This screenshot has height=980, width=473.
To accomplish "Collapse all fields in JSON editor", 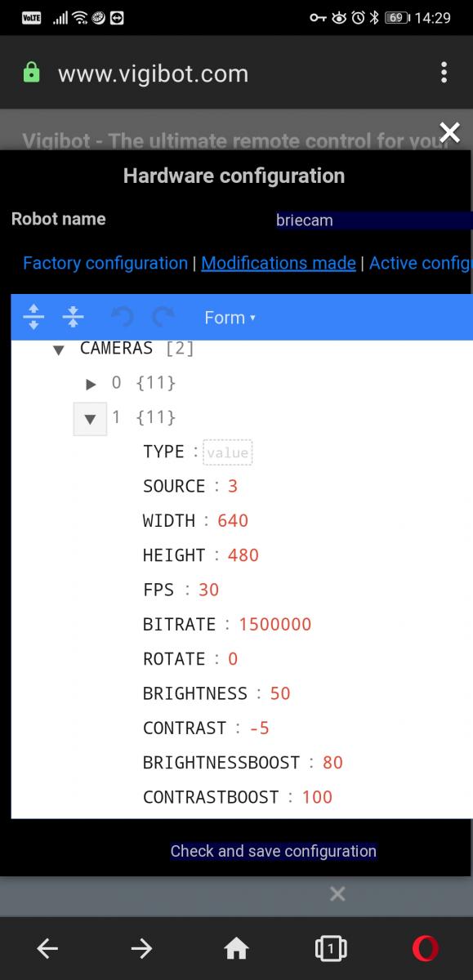I will coord(73,316).
